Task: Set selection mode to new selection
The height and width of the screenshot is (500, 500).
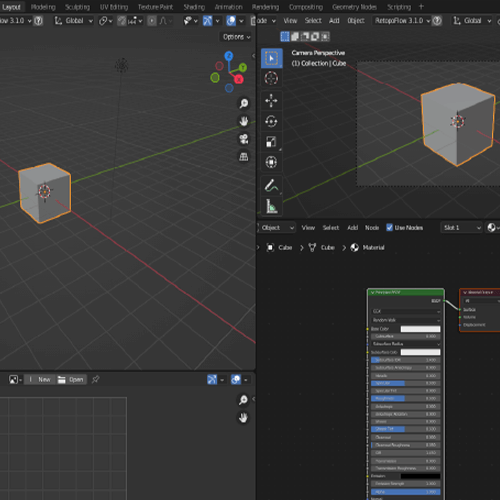Action: tap(285, 36)
